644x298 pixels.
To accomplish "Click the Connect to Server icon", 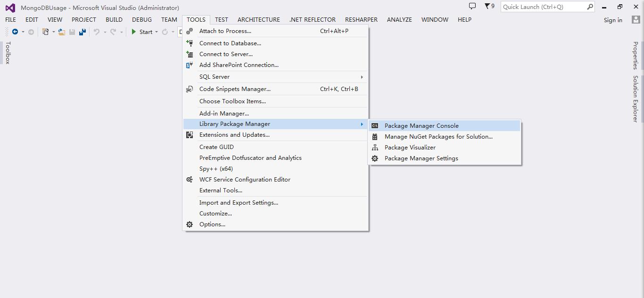I will 190,54.
